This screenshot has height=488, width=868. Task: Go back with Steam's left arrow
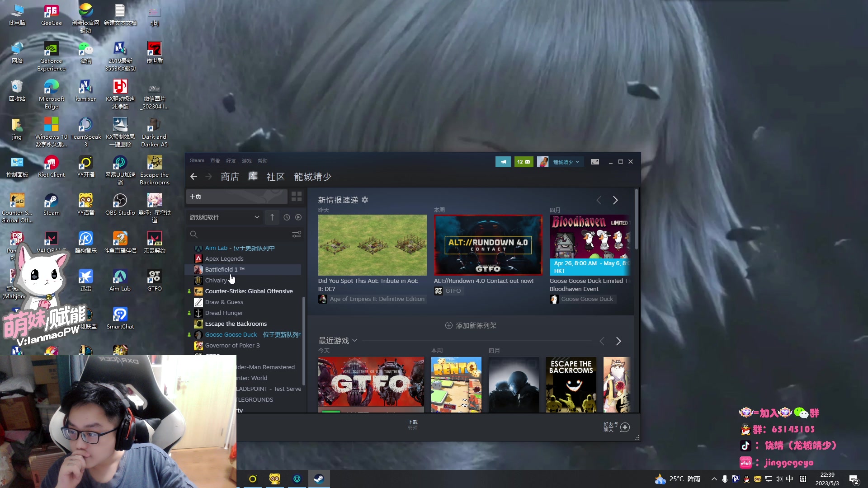(194, 177)
